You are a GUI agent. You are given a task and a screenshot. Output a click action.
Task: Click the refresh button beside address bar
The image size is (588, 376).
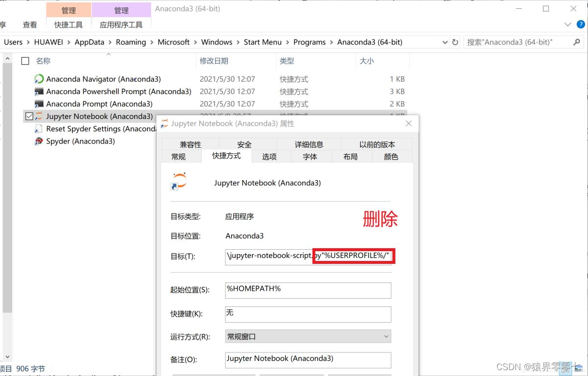coord(455,42)
